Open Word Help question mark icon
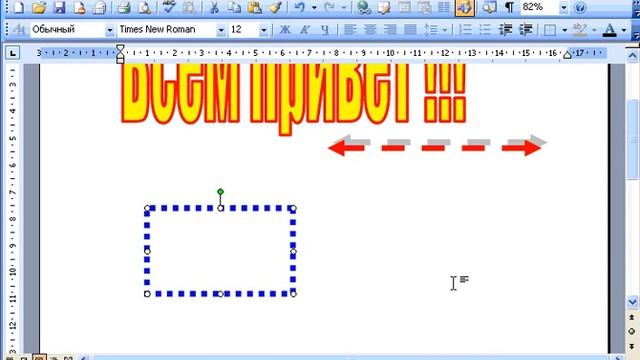640x360 pixels. (580, 7)
